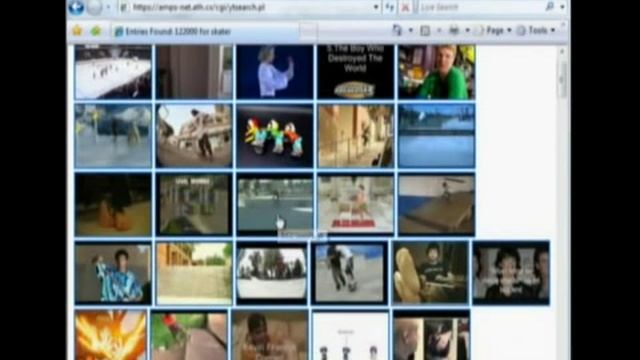Focus the Live Search box
Image resolution: width=640 pixels, height=360 pixels.
480,7
